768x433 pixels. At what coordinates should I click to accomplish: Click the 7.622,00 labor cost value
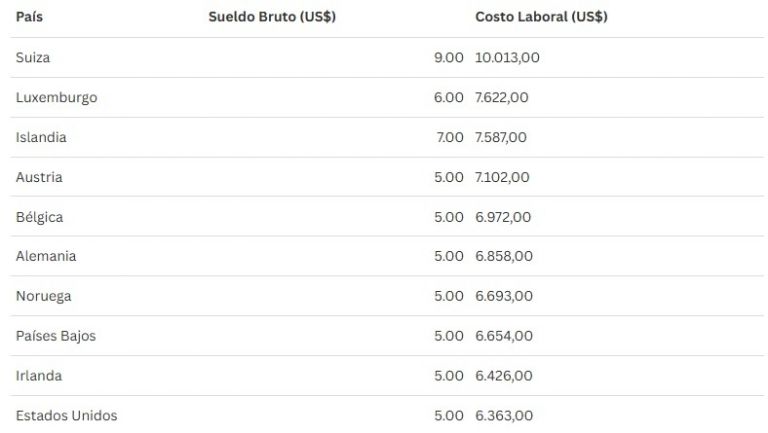tap(503, 98)
